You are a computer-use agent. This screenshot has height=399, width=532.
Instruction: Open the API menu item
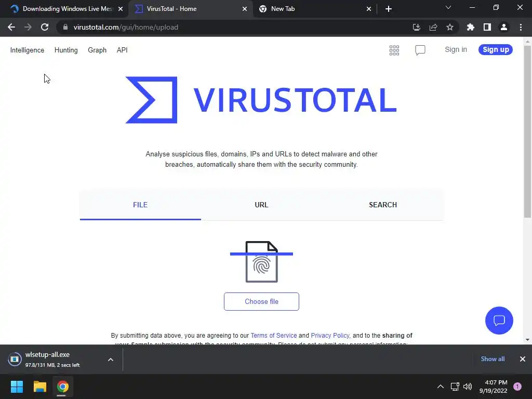[122, 50]
